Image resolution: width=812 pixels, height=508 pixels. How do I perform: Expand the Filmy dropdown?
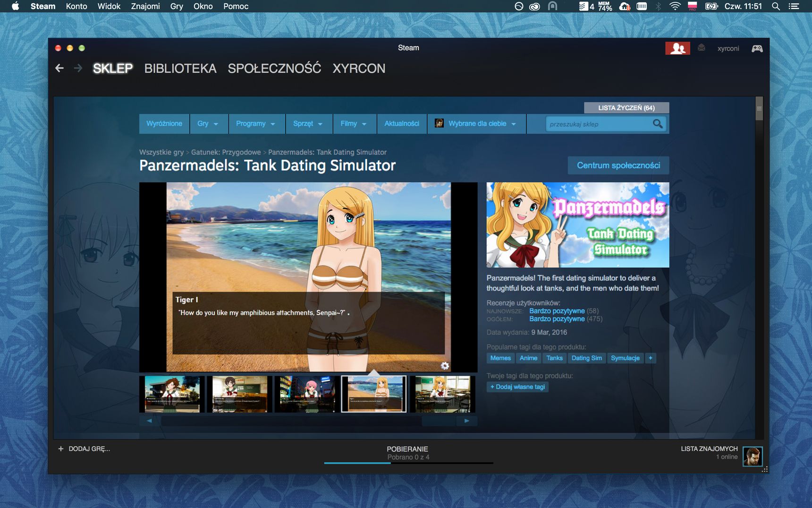[354, 124]
